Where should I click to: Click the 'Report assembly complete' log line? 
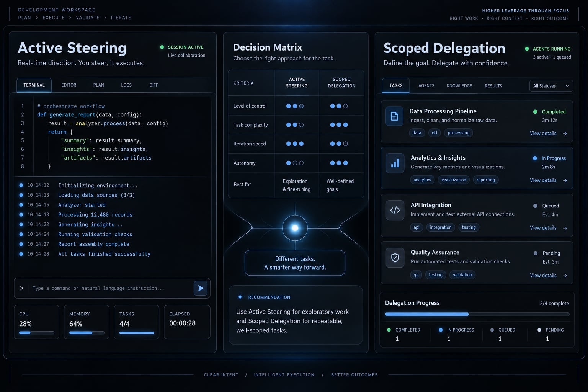[94, 244]
